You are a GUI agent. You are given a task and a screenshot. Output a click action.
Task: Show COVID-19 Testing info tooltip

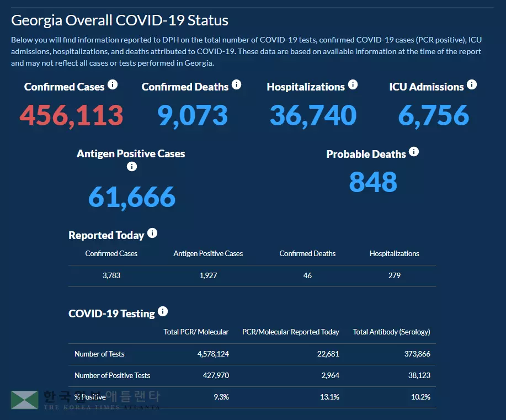[163, 311]
